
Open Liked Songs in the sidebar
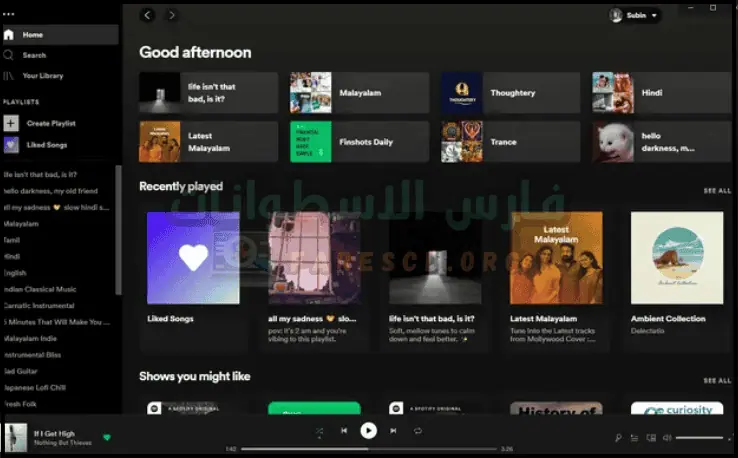pyautogui.click(x=47, y=145)
